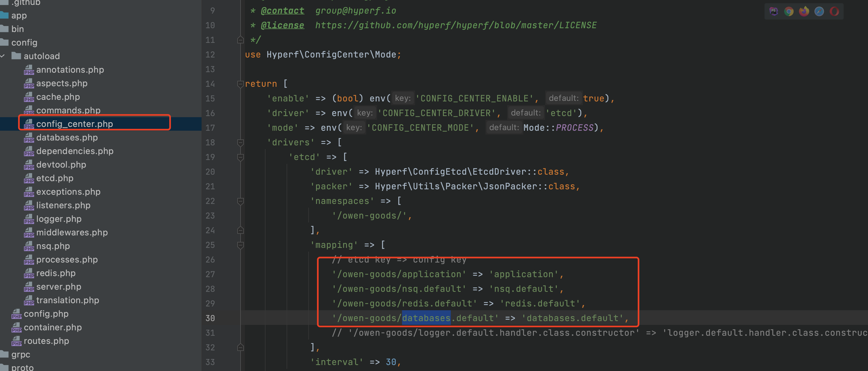This screenshot has height=371, width=868.
Task: Collapse the autoload folder chevron
Action: (x=3, y=56)
